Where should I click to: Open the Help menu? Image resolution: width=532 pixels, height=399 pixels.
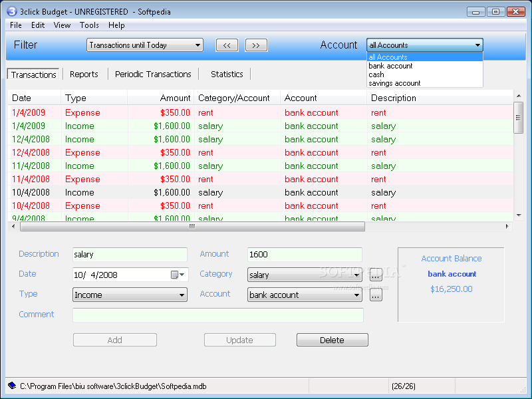pos(116,25)
